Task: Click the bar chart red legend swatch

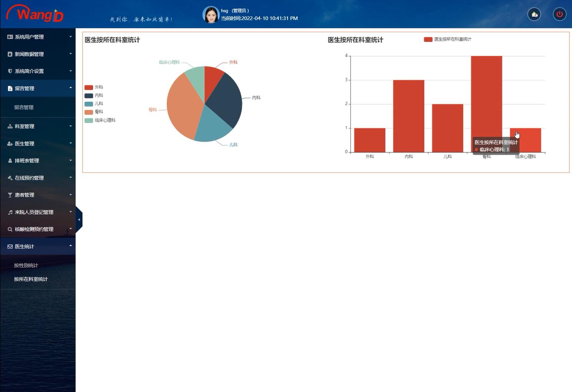Action: tap(428, 39)
